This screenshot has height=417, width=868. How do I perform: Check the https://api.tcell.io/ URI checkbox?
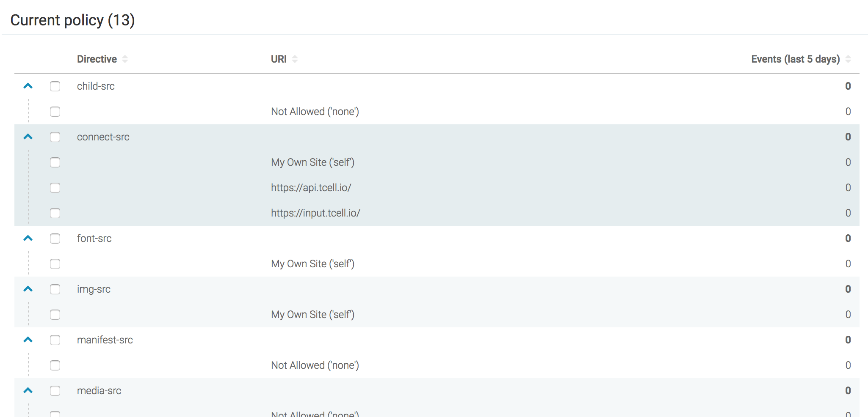(55, 188)
